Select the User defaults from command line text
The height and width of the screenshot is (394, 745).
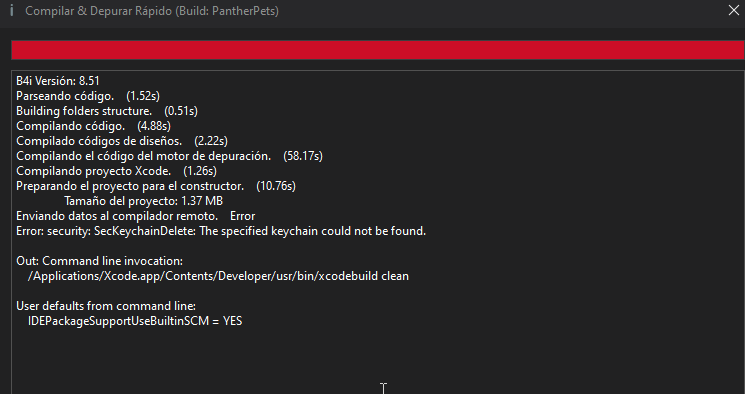tap(106, 306)
